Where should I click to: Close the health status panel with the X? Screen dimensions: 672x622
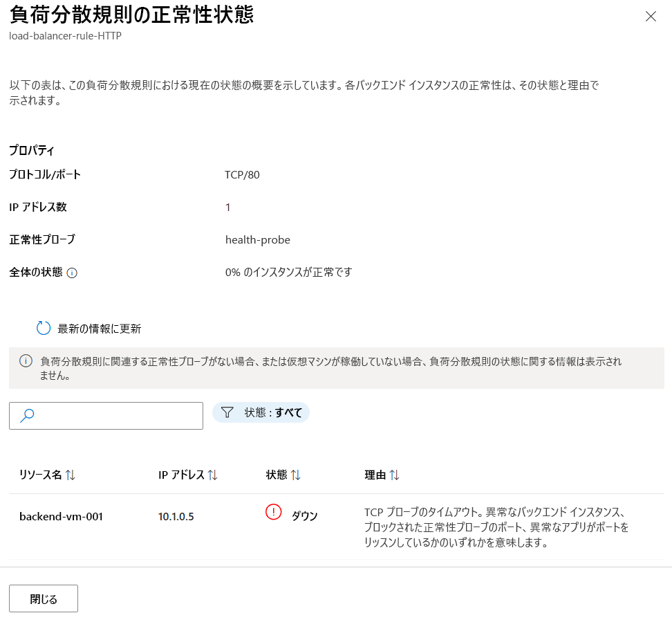pos(651,16)
